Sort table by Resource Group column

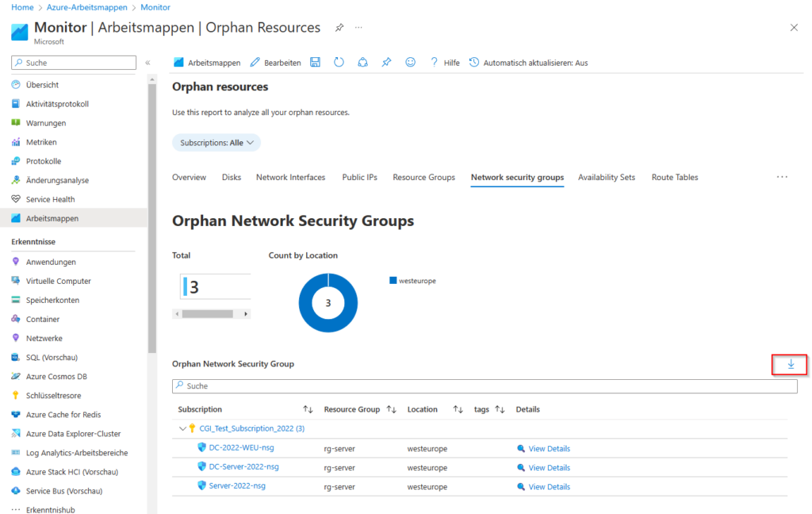point(391,409)
